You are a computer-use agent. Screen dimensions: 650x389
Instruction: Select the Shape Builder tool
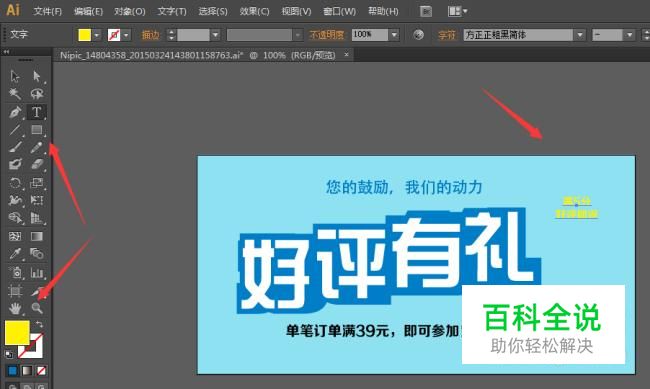[15, 218]
